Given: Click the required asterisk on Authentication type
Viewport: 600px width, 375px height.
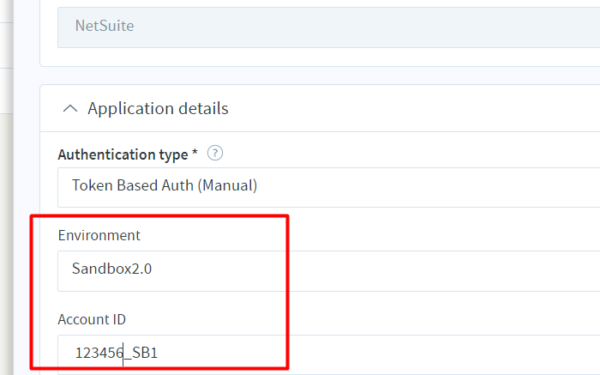Looking at the screenshot, I should coord(195,152).
